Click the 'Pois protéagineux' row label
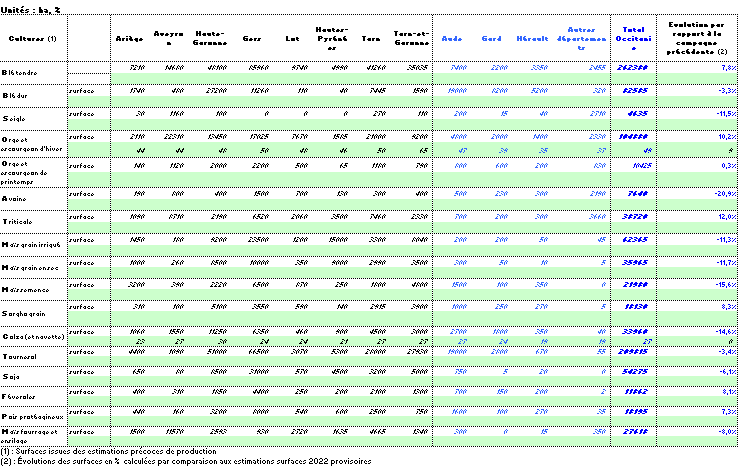Viewport: 741px width, 469px height. [x=33, y=417]
